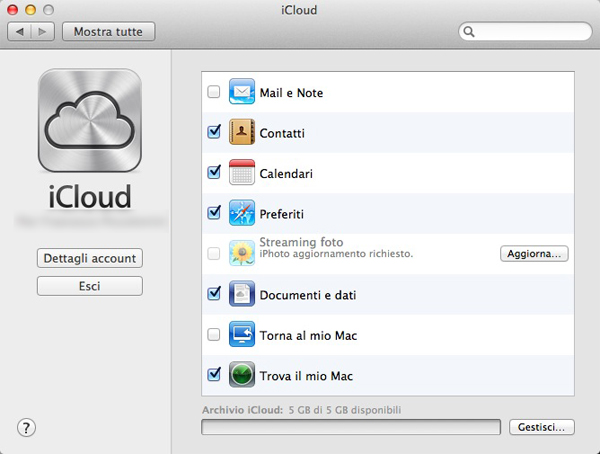This screenshot has height=454, width=600.
Task: Click the 'Mail e Note' label
Action: coord(291,93)
